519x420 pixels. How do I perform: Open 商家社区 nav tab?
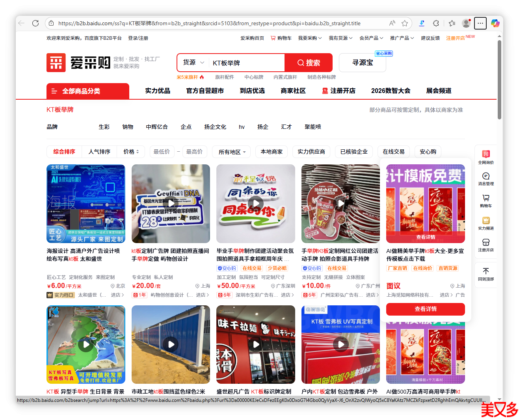pos(293,91)
